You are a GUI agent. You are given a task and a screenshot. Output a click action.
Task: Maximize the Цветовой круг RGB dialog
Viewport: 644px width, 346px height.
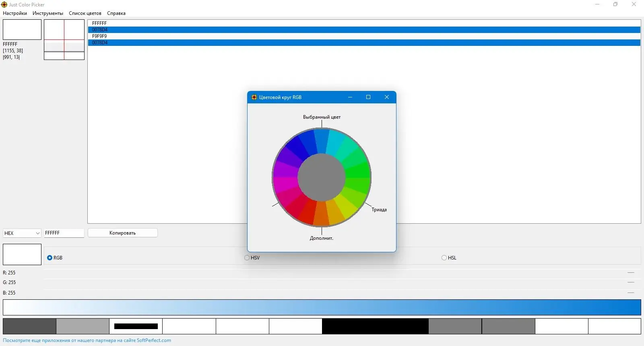point(368,97)
